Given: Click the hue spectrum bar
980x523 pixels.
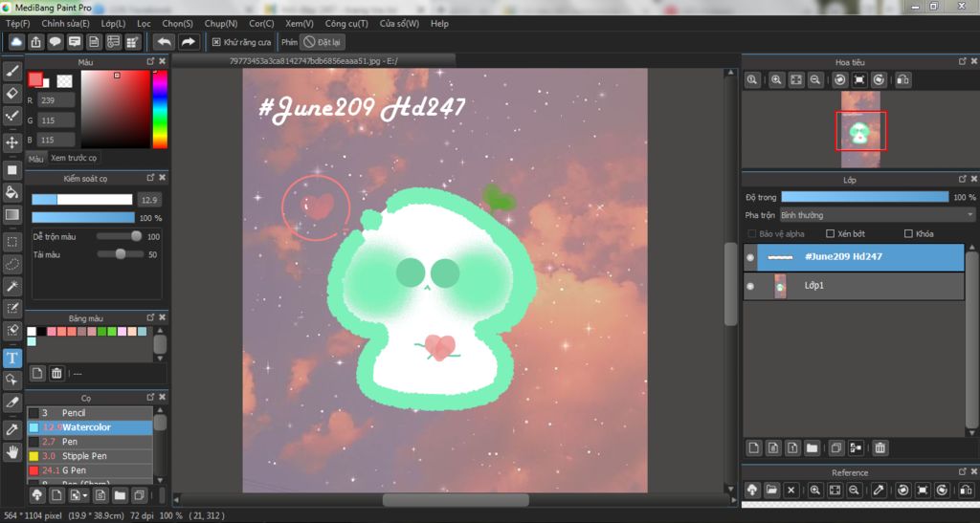Looking at the screenshot, I should pyautogui.click(x=160, y=109).
